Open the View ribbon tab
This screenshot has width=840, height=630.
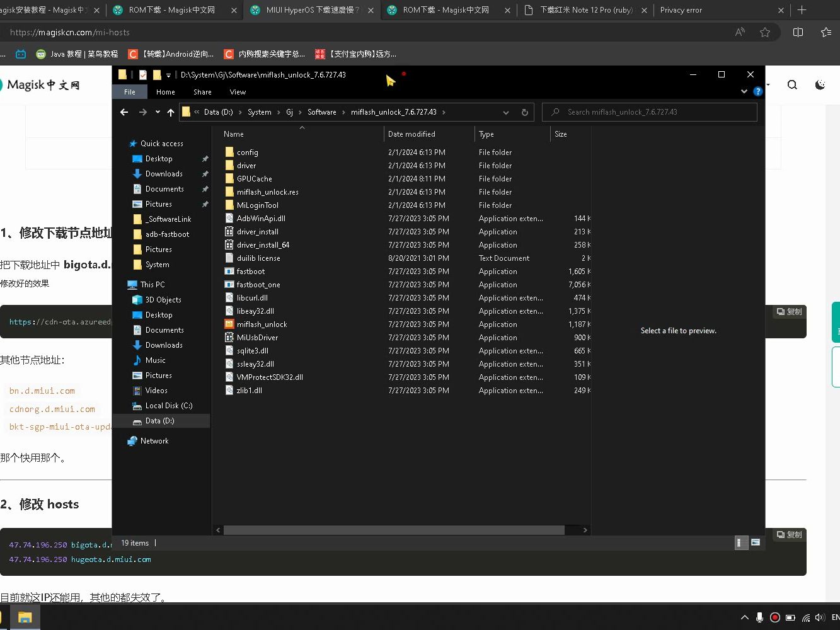238,92
